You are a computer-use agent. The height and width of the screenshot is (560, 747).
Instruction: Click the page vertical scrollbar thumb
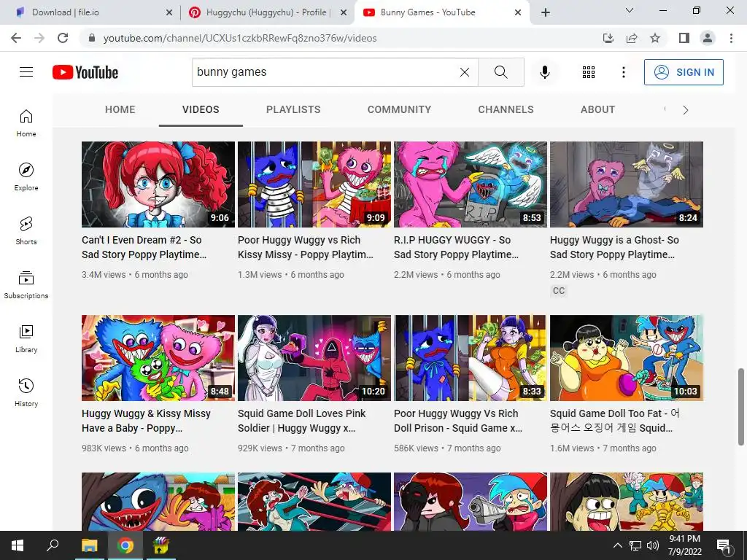coord(741,407)
